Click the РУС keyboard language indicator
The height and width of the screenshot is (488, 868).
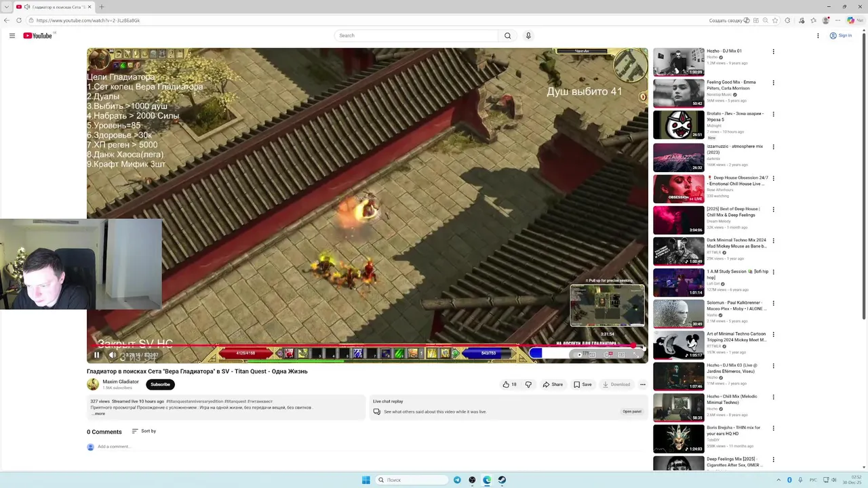point(813,480)
